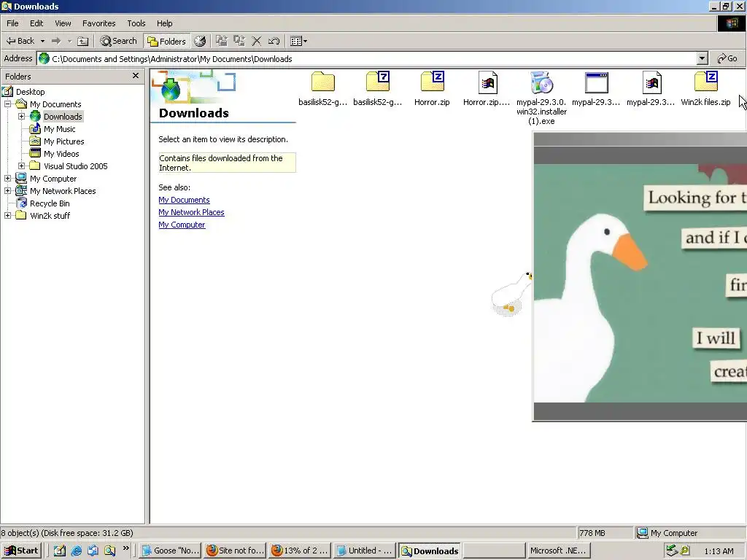
Task: Go back with the Back button
Action: click(20, 41)
